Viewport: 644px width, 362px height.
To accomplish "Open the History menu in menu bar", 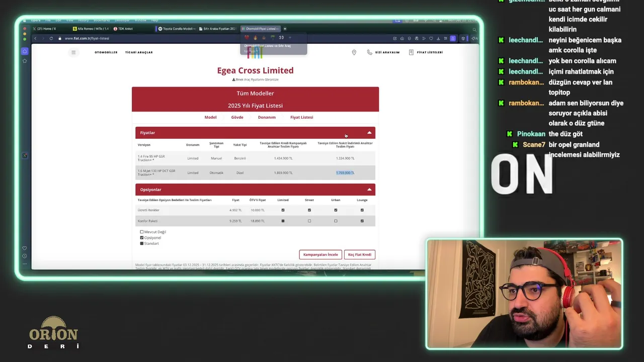I will pyautogui.click(x=84, y=21).
